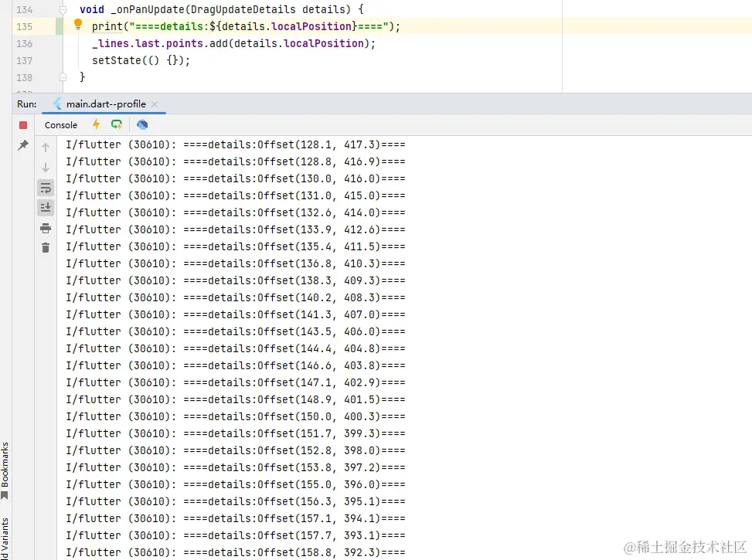Image resolution: width=752 pixels, height=560 pixels.
Task: Click the yellow lightbulb on line 135
Action: point(77,25)
